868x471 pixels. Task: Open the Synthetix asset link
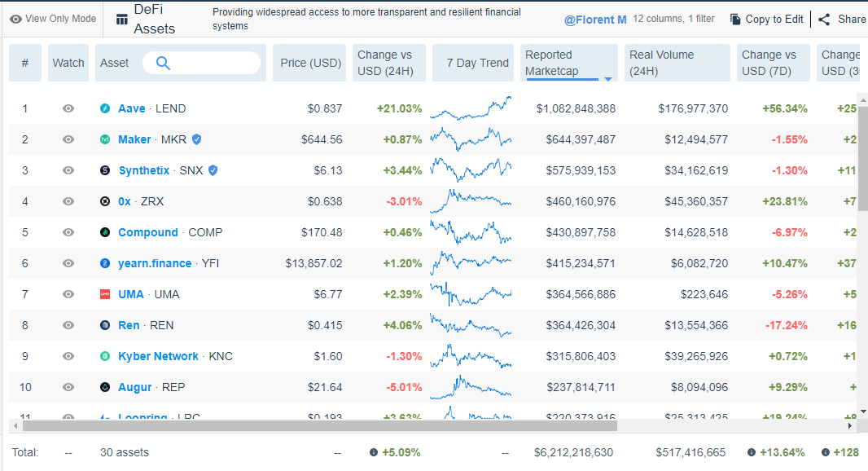coord(144,170)
